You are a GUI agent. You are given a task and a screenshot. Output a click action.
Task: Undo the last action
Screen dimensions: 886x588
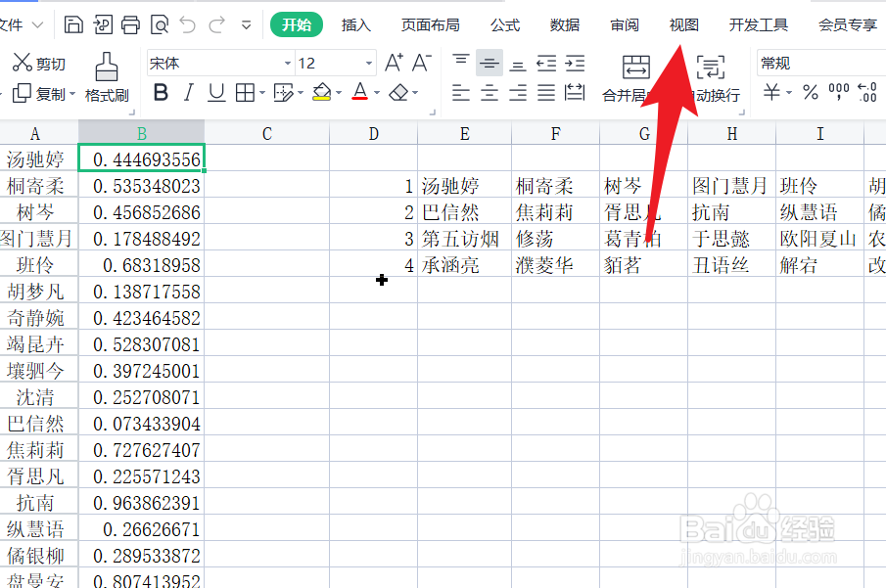coord(189,24)
